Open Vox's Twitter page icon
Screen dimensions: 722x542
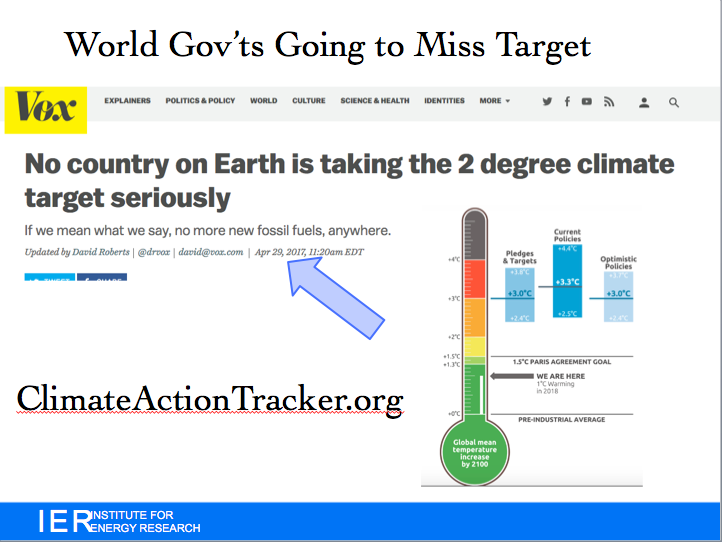click(547, 102)
